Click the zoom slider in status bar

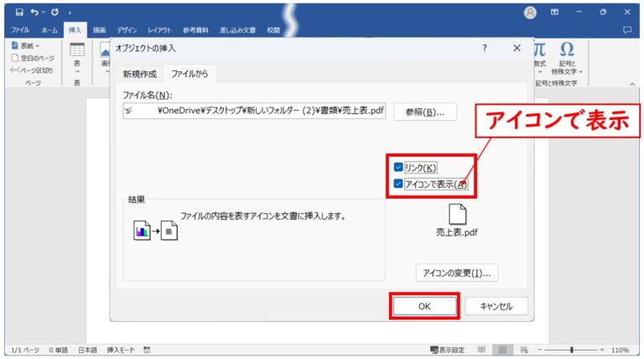click(571, 349)
